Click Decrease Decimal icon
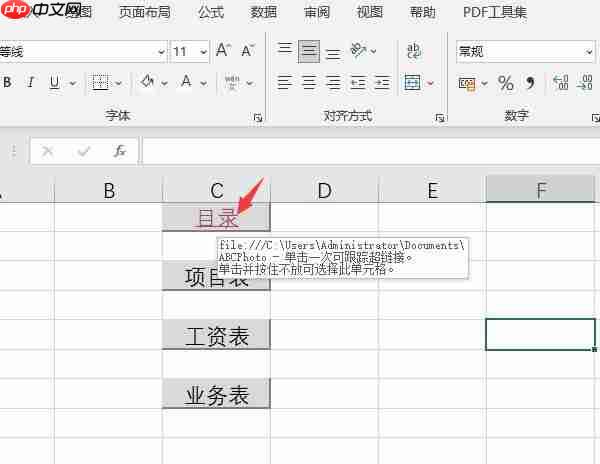This screenshot has width=600, height=464. point(584,82)
